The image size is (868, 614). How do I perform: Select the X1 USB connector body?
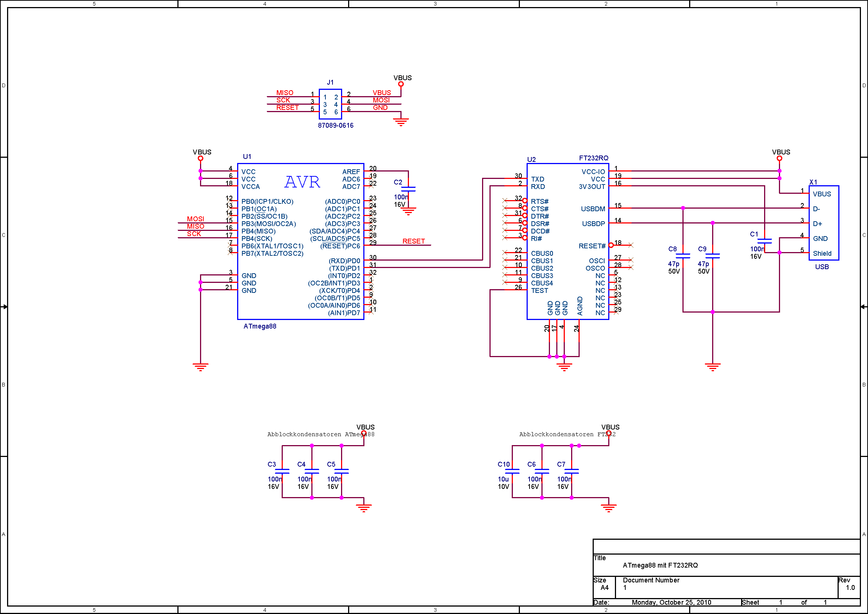coord(824,223)
